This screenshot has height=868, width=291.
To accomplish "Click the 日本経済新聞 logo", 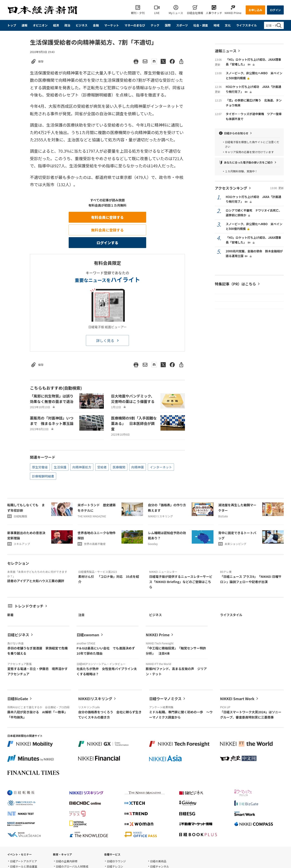I will pyautogui.click(x=42, y=10).
